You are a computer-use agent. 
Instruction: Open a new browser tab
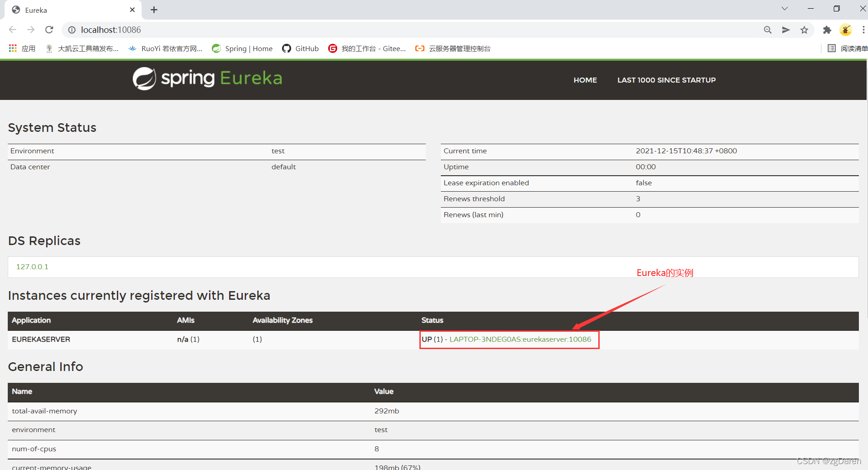coord(154,10)
